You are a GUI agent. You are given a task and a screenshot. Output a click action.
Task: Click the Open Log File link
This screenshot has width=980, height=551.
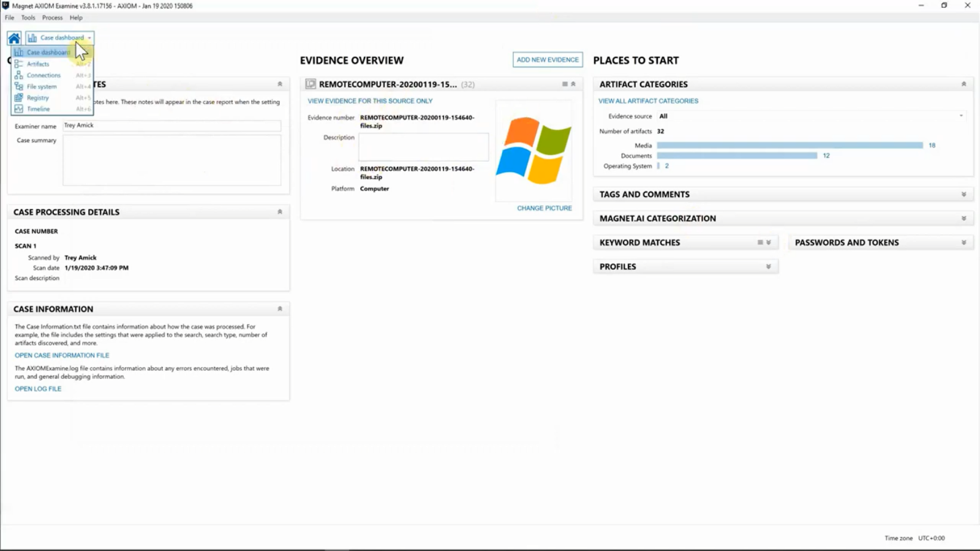point(38,389)
